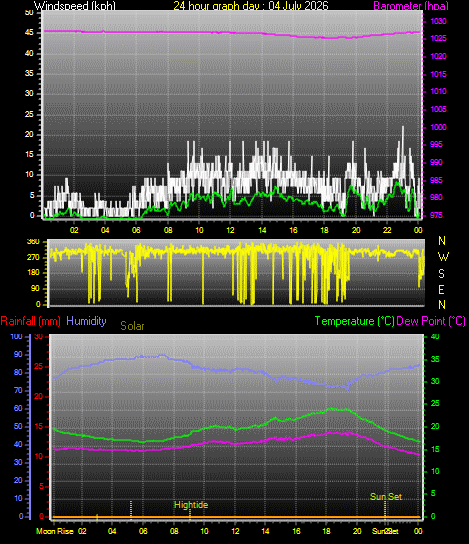Screen dimensions: 469x544
Task: Click the "24 hour graph day : 04 July 2026" title
Action: pyautogui.click(x=250, y=6)
